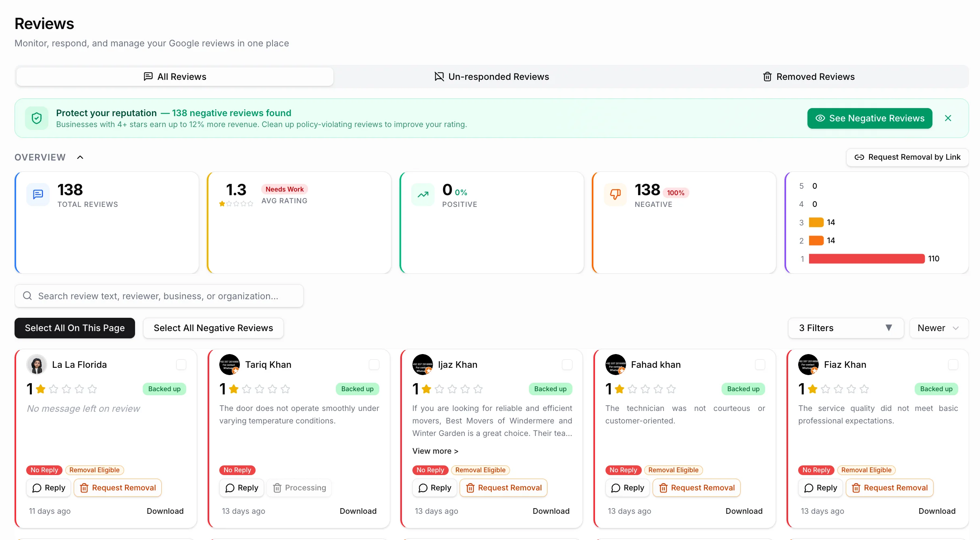Click the thumbs-down Negative reviews icon

click(x=615, y=194)
